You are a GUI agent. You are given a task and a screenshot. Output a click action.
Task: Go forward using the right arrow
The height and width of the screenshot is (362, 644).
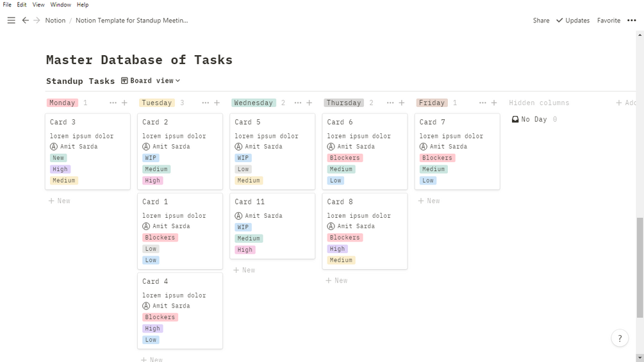pyautogui.click(x=37, y=21)
